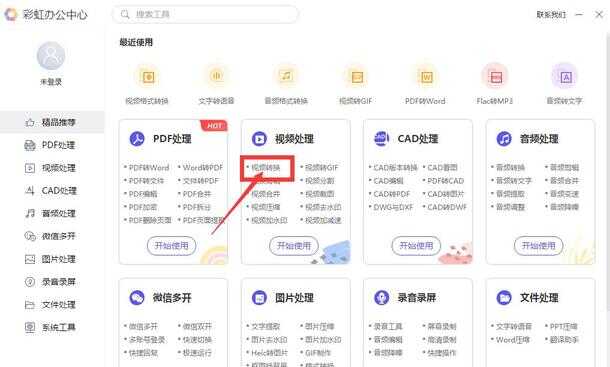Select CAD处理 in the sidebar

pos(52,191)
